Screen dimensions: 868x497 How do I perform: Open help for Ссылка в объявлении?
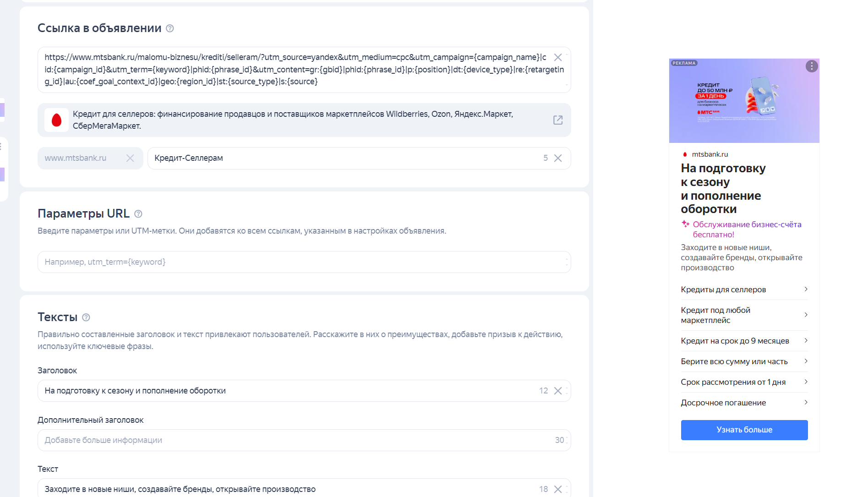pyautogui.click(x=170, y=28)
